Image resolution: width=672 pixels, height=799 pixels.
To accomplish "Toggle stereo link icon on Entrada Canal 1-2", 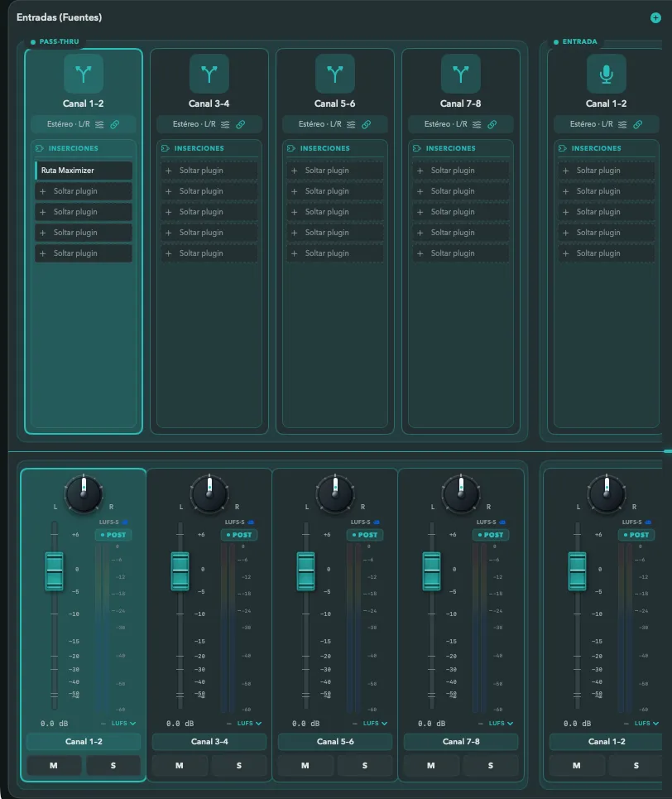I will pyautogui.click(x=638, y=124).
